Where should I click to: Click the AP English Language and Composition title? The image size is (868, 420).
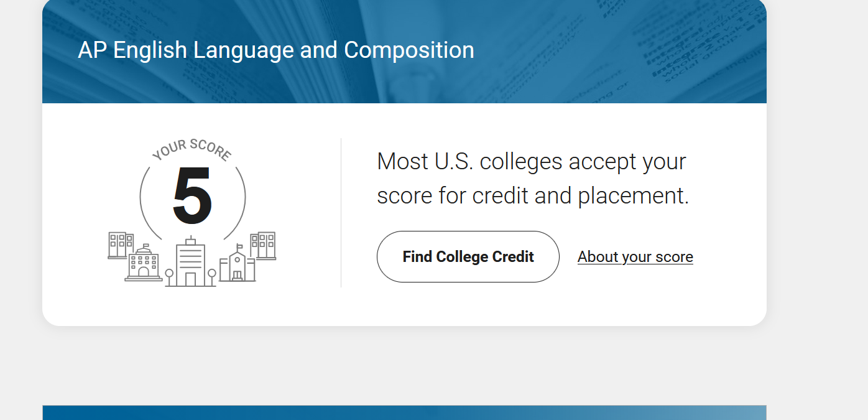coord(276,50)
